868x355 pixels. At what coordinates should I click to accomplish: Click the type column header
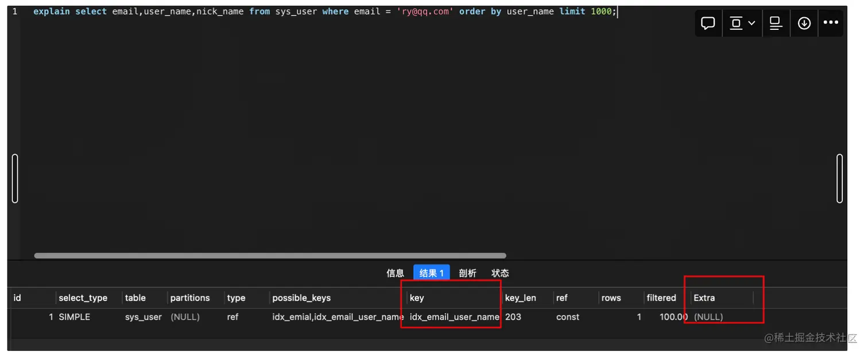[x=236, y=298]
